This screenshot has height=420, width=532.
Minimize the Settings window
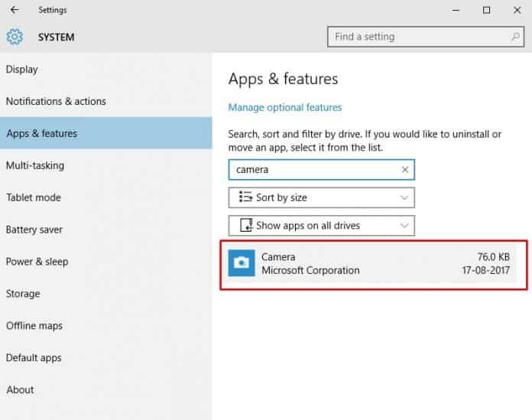pyautogui.click(x=456, y=10)
